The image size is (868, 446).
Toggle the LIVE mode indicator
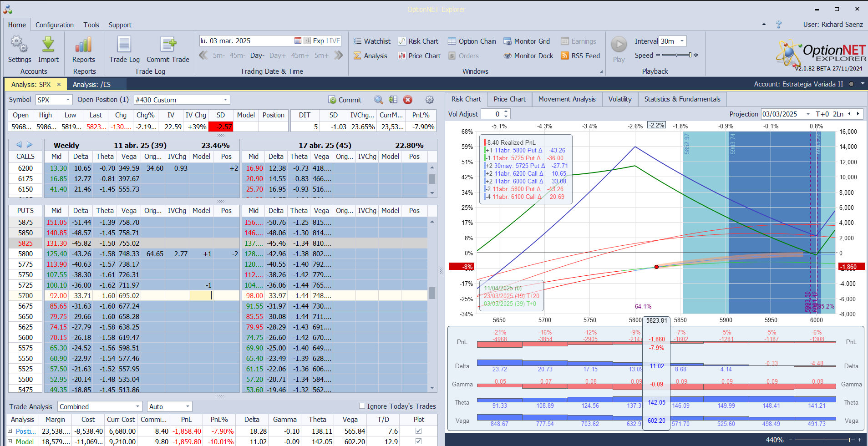333,41
